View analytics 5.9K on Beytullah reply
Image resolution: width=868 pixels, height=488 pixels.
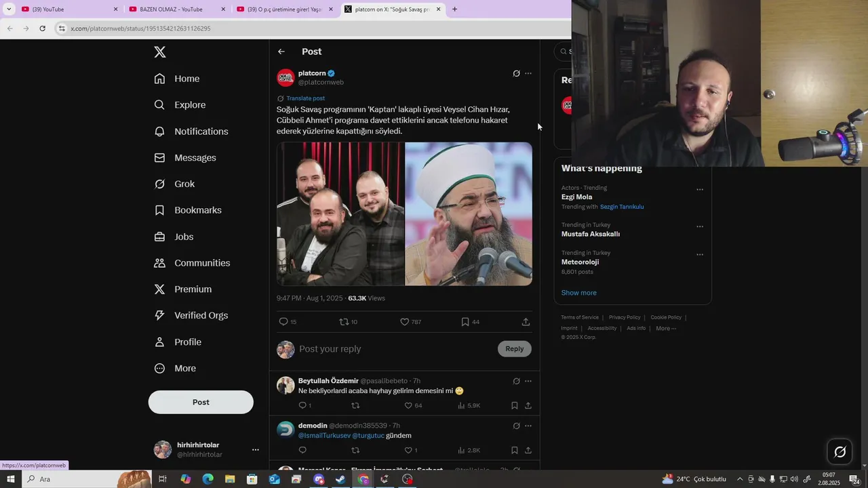pos(469,405)
